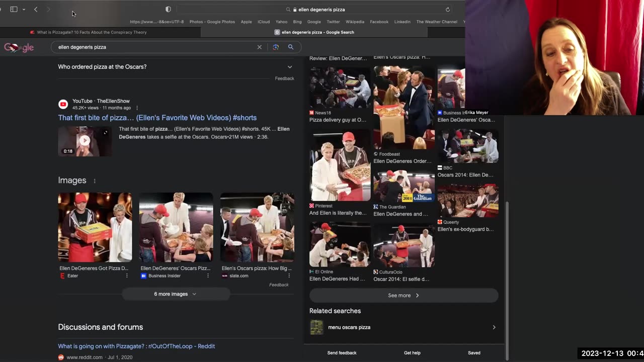The width and height of the screenshot is (644, 362).
Task: Open What is going on with Pizzagate Reddit link
Action: pyautogui.click(x=136, y=346)
